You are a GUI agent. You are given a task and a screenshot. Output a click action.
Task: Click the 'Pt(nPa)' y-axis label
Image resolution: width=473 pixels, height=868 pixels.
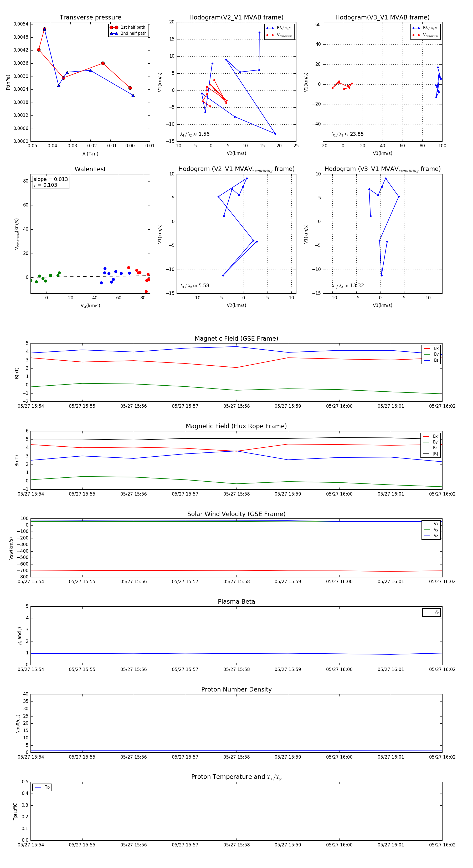pos(8,82)
